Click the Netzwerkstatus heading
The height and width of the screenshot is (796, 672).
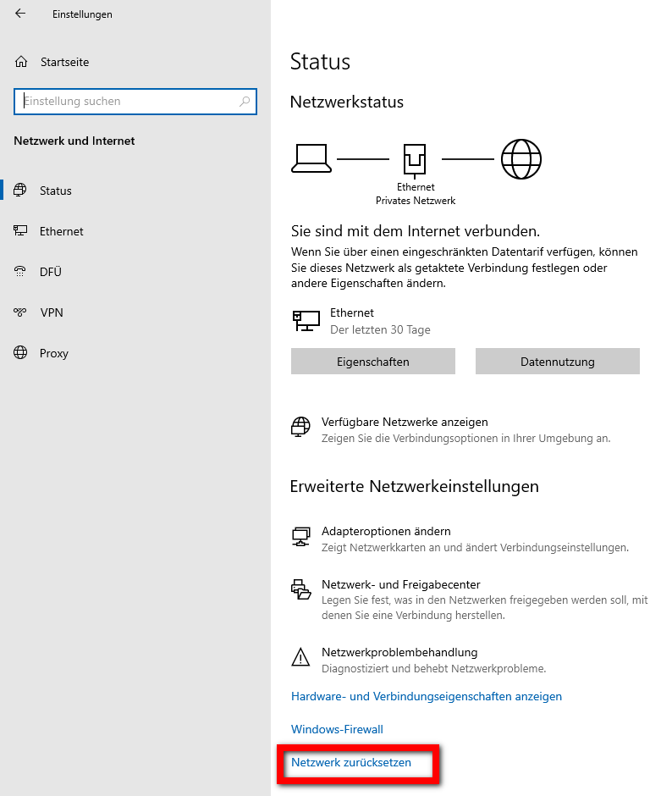click(347, 102)
